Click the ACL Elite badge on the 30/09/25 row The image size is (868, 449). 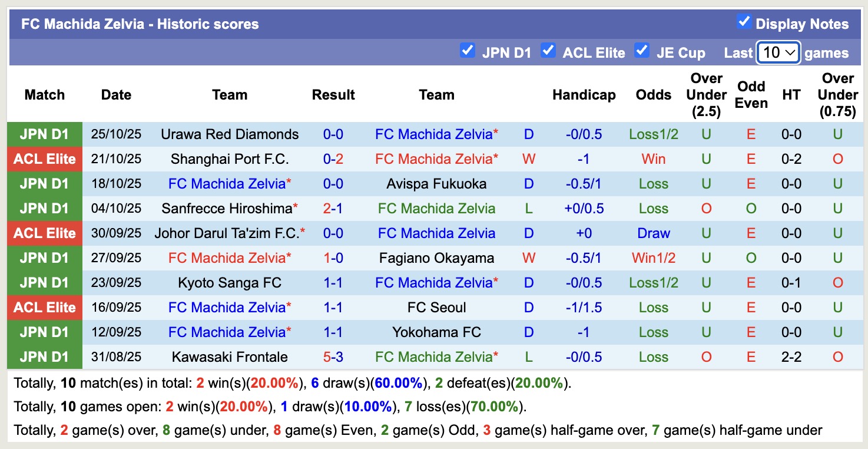(44, 233)
